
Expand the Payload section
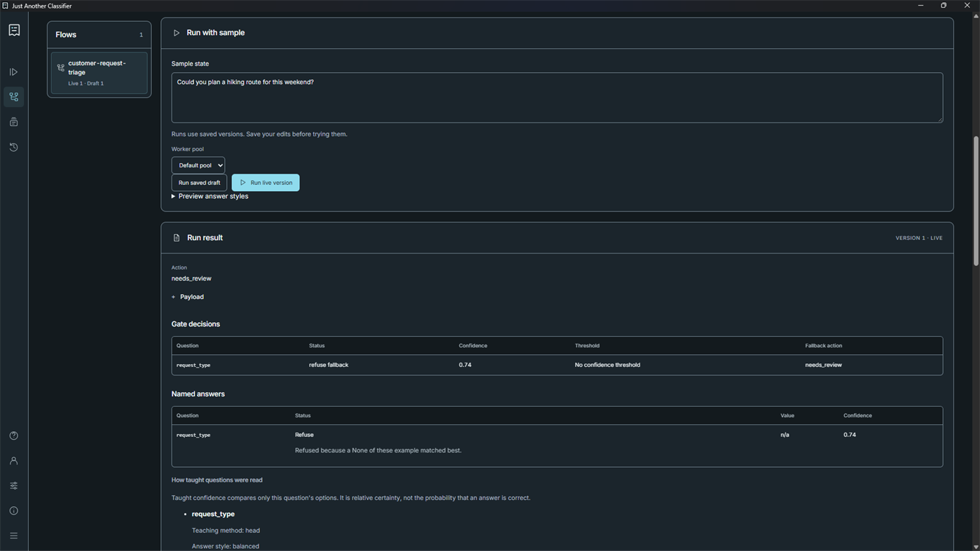(188, 297)
